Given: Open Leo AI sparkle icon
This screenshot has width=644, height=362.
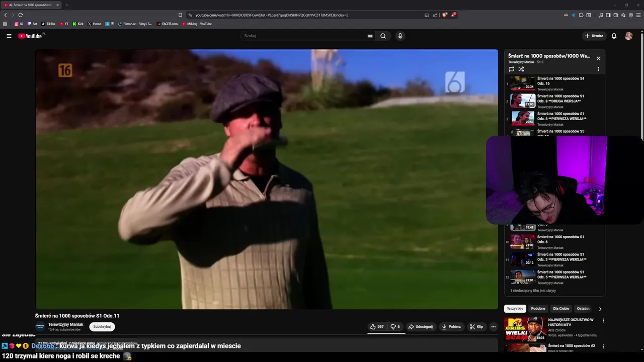Looking at the screenshot, I should pyautogui.click(x=623, y=15).
